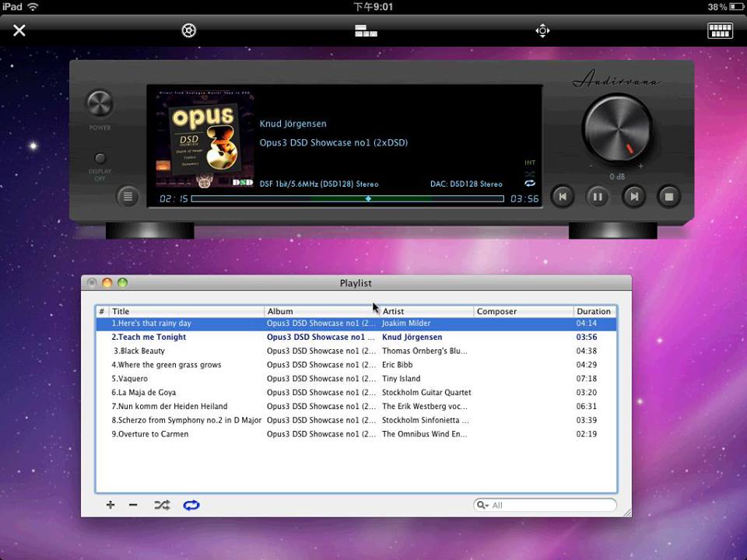Click the DSF 1bit/5.6MHz format text
The width and height of the screenshot is (747, 560).
tap(319, 184)
